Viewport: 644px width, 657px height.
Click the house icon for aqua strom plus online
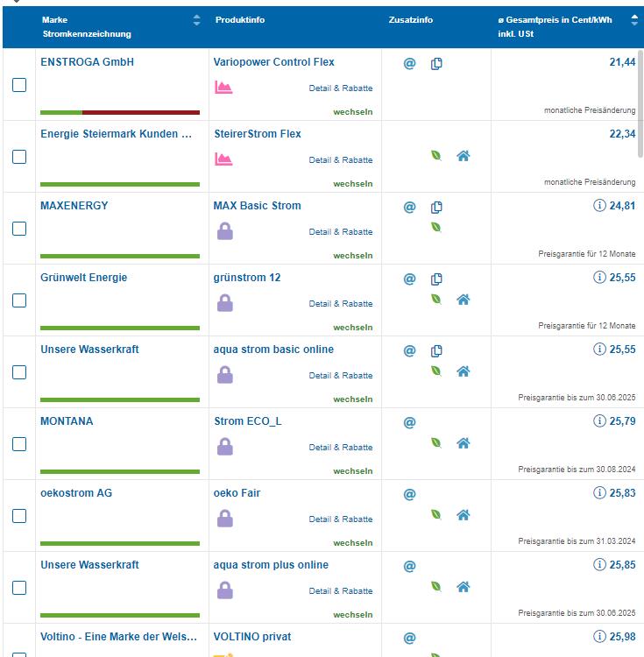point(463,587)
